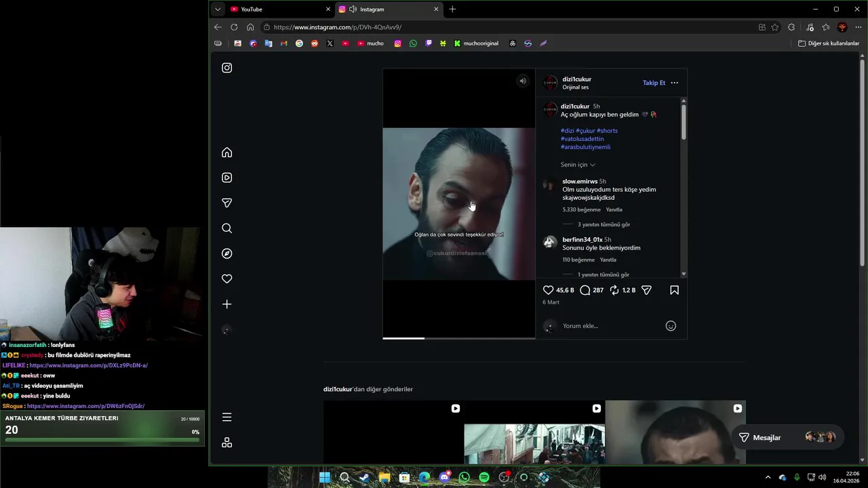The height and width of the screenshot is (488, 868).
Task: Open a new browser tab
Action: (x=452, y=9)
